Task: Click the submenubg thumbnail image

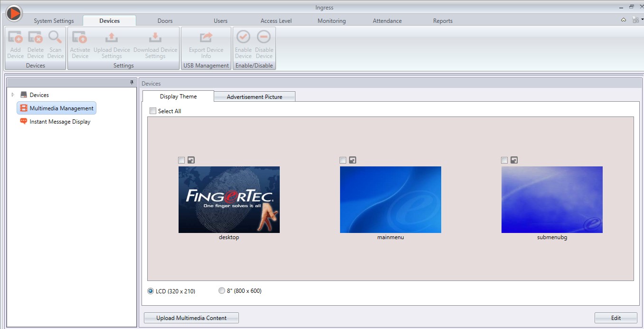Action: click(x=552, y=200)
